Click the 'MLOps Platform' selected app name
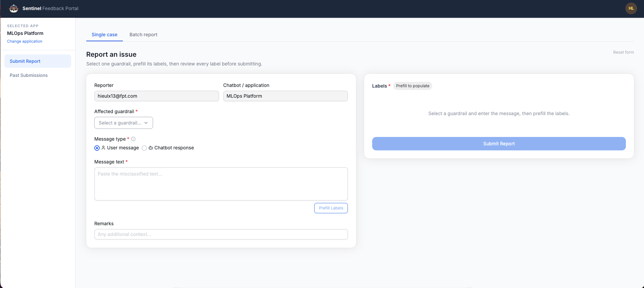Viewport: 644px width, 288px height. click(25, 33)
